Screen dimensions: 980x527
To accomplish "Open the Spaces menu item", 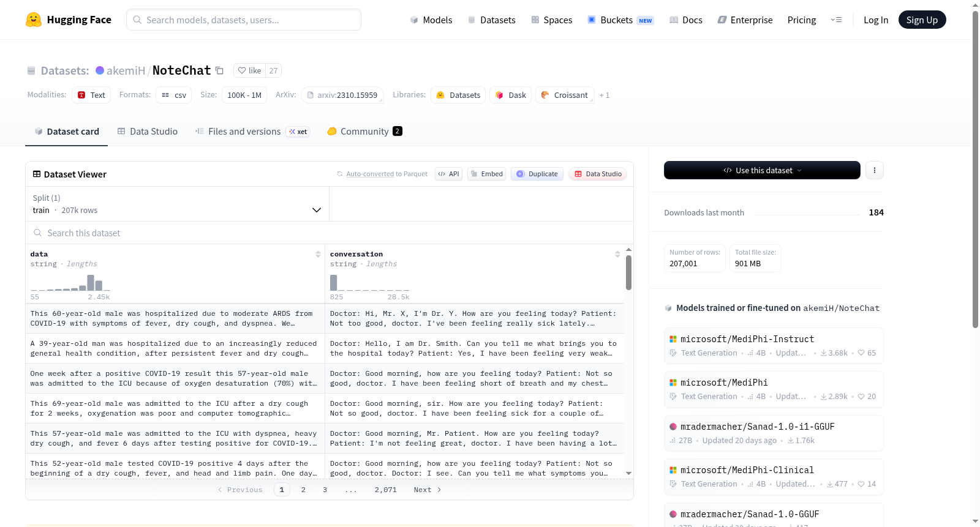I will pos(552,20).
